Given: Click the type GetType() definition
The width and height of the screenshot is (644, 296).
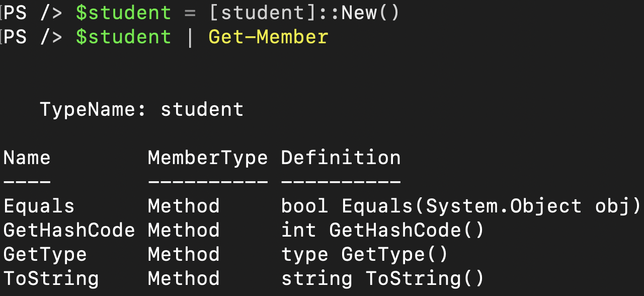Looking at the screenshot, I should pos(365,255).
